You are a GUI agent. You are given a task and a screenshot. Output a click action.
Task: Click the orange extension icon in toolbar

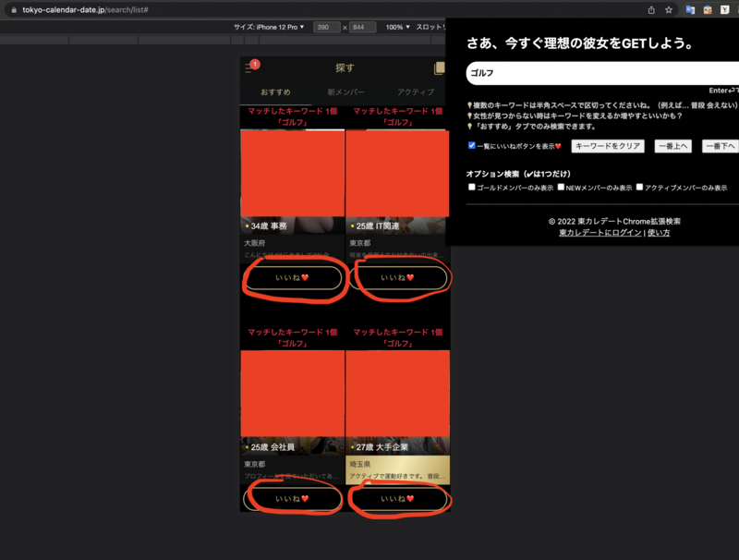708,10
